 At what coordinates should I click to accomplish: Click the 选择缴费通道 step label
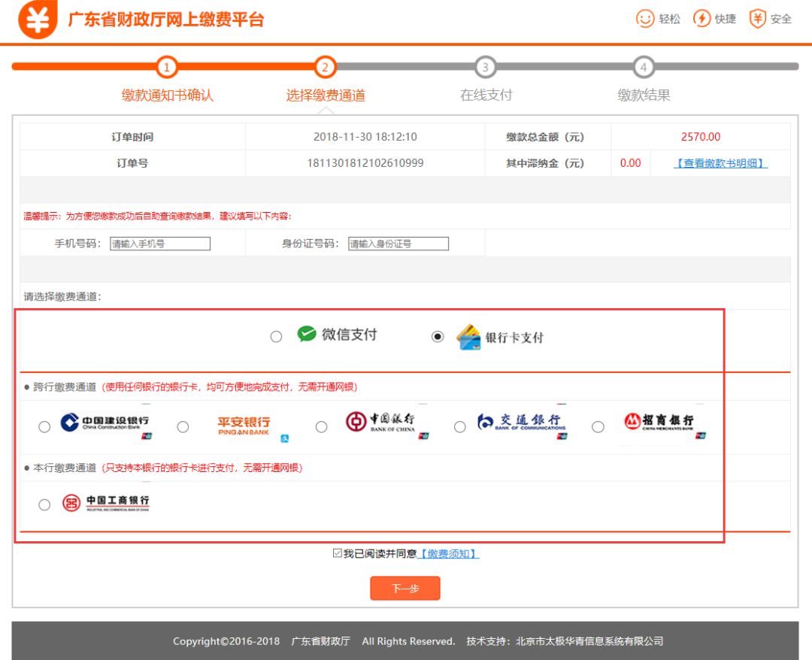[326, 95]
